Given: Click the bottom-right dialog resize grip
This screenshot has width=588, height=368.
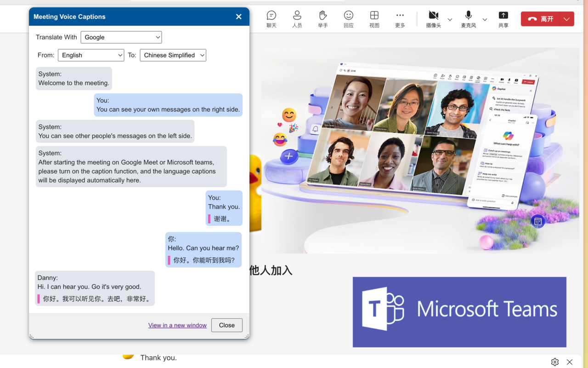Looking at the screenshot, I should [247, 337].
